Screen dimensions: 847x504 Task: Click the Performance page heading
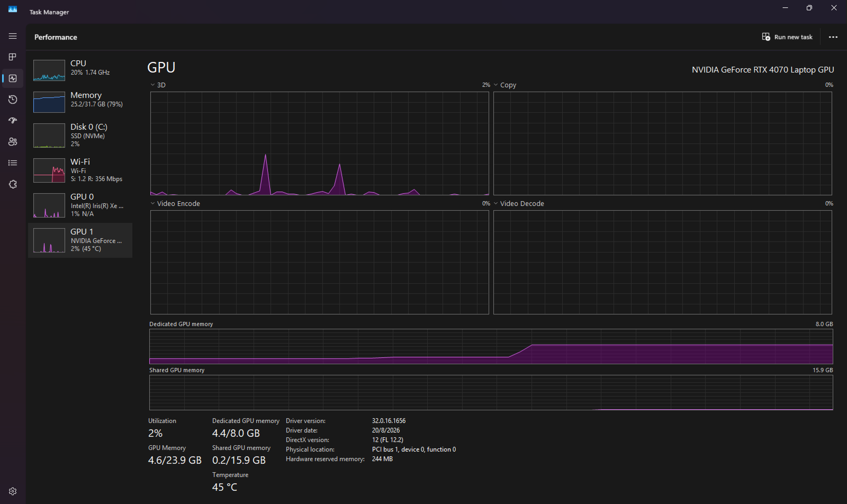56,37
